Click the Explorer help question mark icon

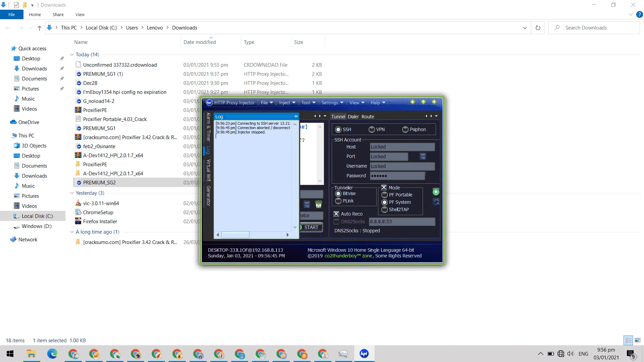pyautogui.click(x=640, y=14)
